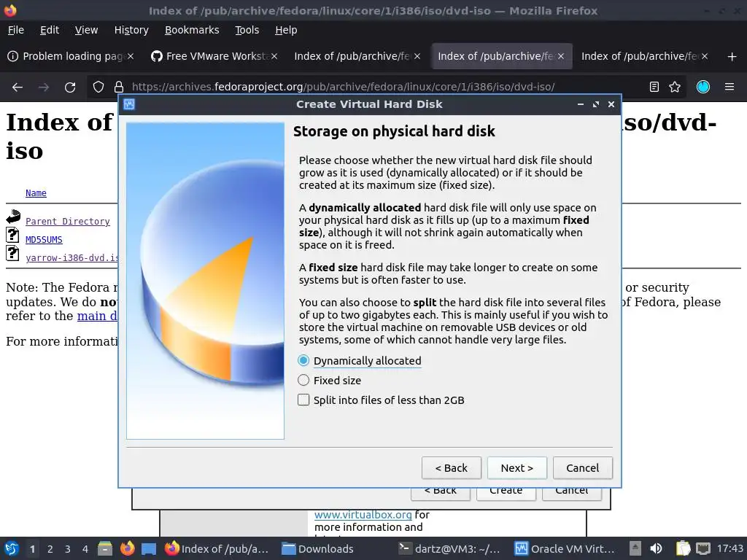This screenshot has width=747, height=560.
Task: Sort listing by the Name column link
Action: coord(36,192)
